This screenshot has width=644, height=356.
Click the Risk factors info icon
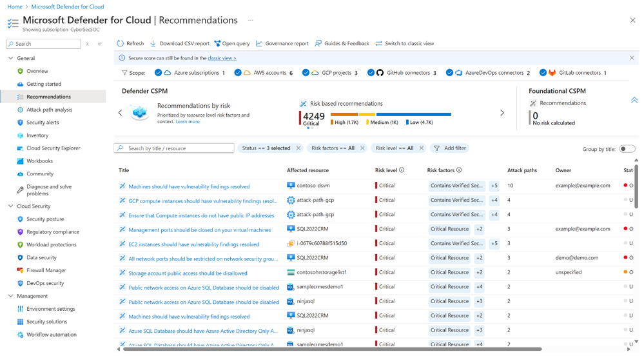pos(459,170)
